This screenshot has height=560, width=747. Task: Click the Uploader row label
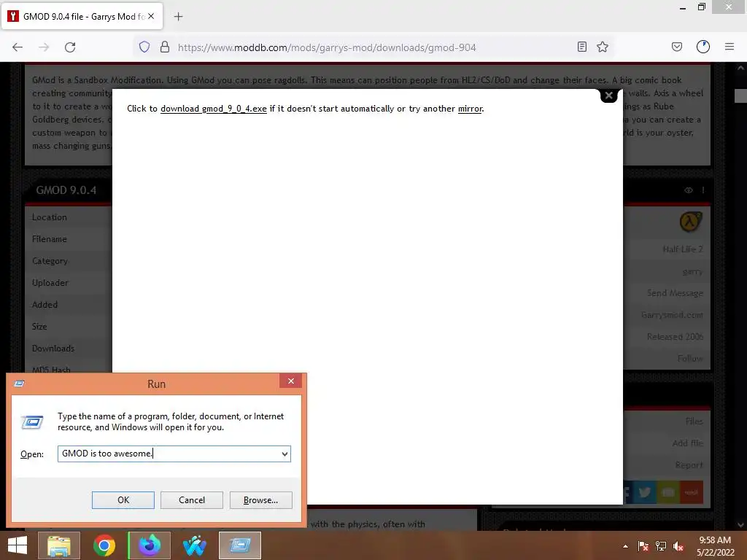click(x=50, y=283)
